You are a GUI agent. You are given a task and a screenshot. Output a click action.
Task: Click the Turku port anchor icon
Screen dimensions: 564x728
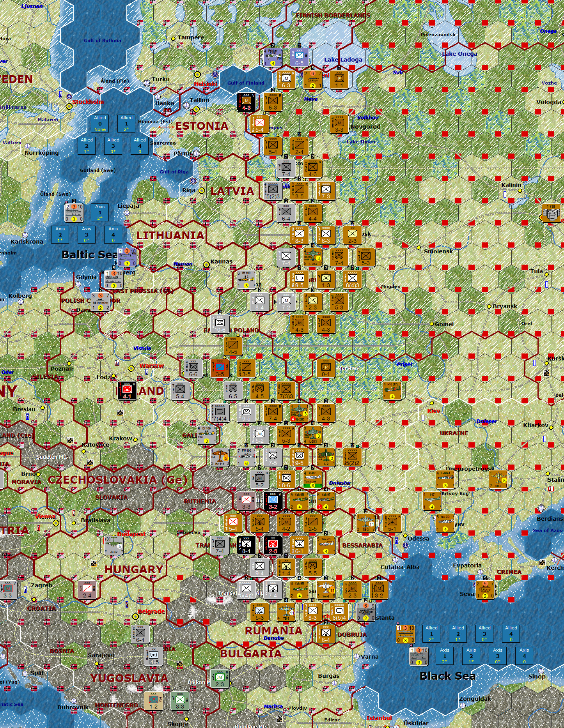click(146, 83)
